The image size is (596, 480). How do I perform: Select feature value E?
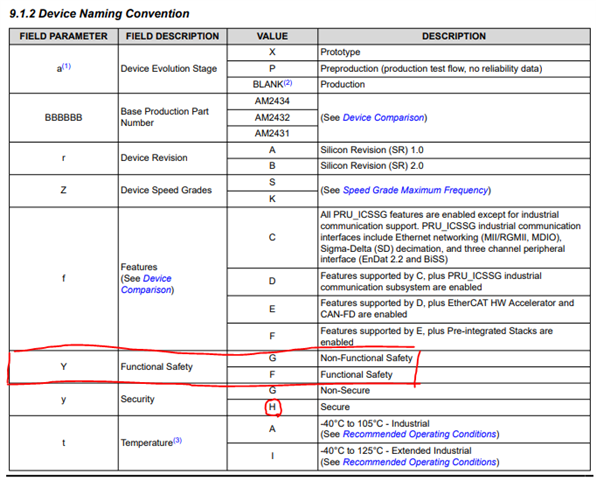pos(272,309)
